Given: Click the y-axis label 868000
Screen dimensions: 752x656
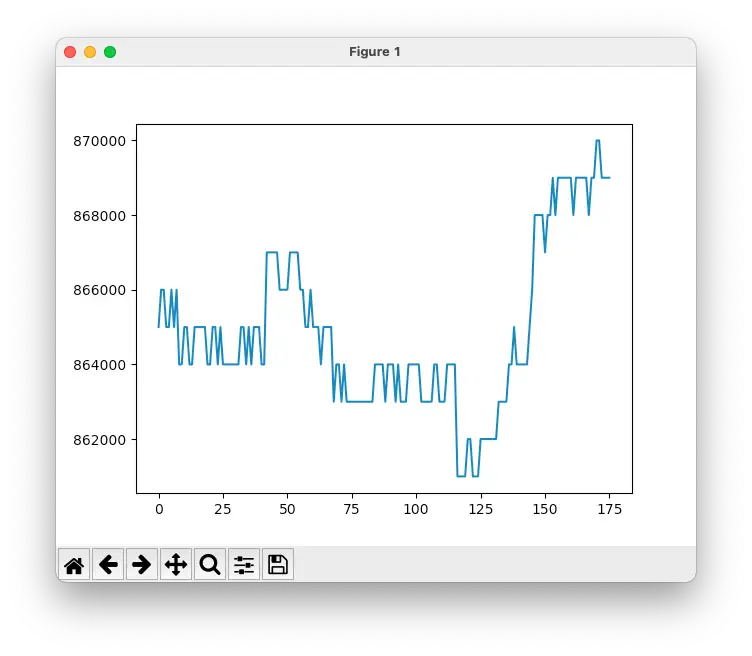Looking at the screenshot, I should (99, 216).
